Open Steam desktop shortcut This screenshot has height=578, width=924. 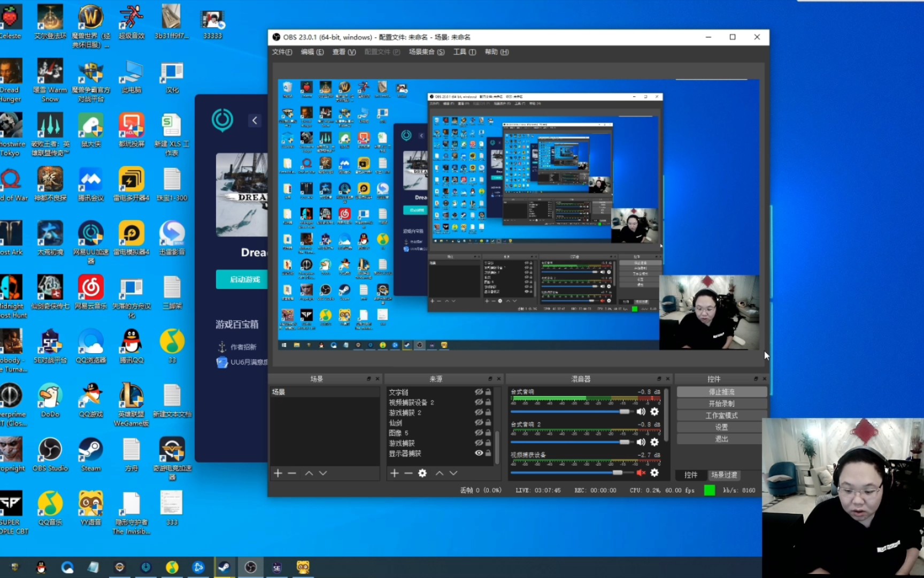point(91,454)
